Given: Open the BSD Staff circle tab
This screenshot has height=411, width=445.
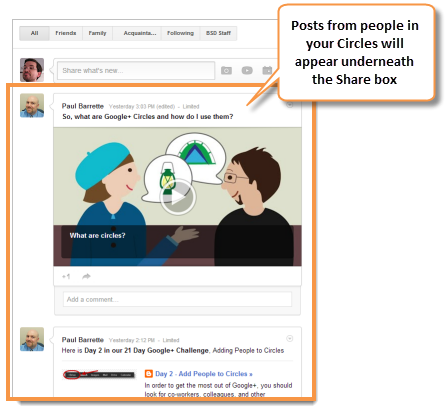Looking at the screenshot, I should tap(218, 33).
